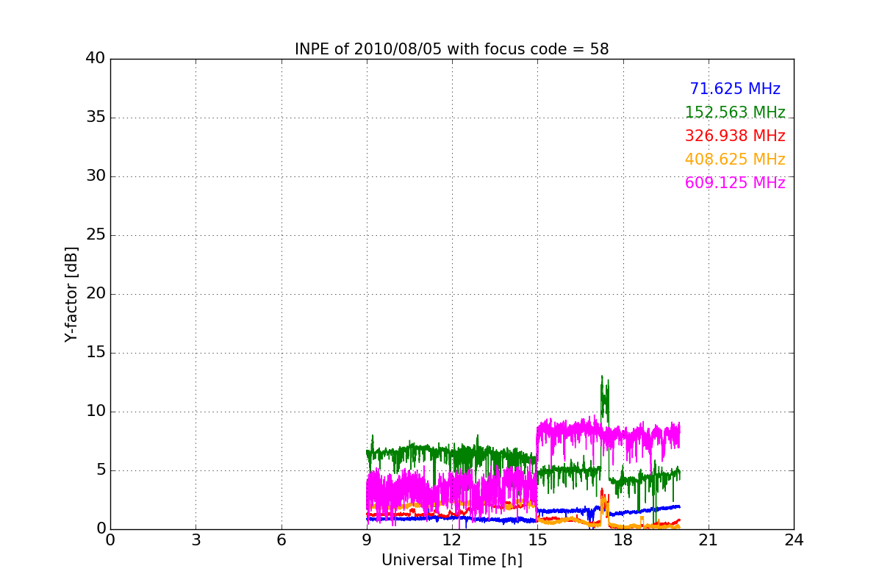Click the y-axis tick label 30
Viewport: 882px width, 588px height.
pos(96,176)
